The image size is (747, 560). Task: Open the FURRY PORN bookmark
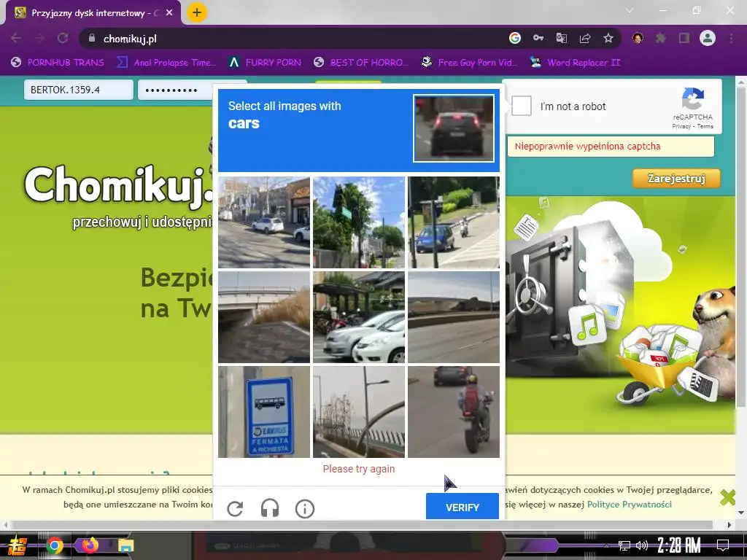click(x=265, y=63)
